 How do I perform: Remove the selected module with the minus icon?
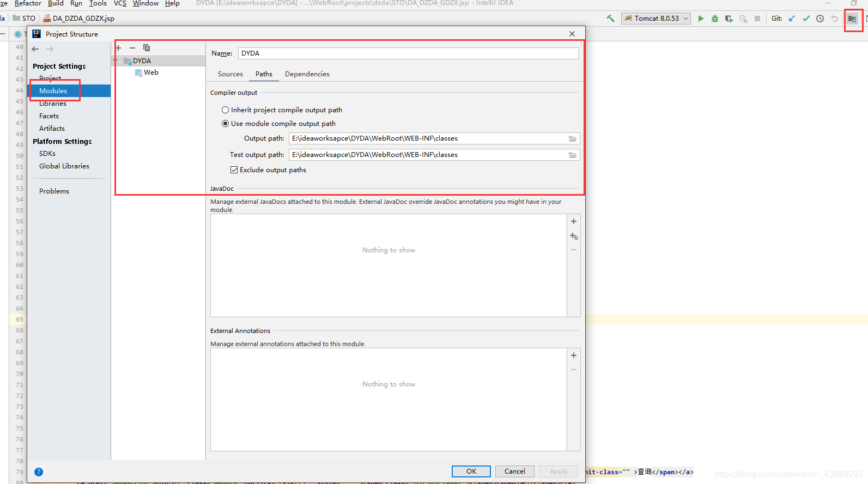(x=132, y=48)
